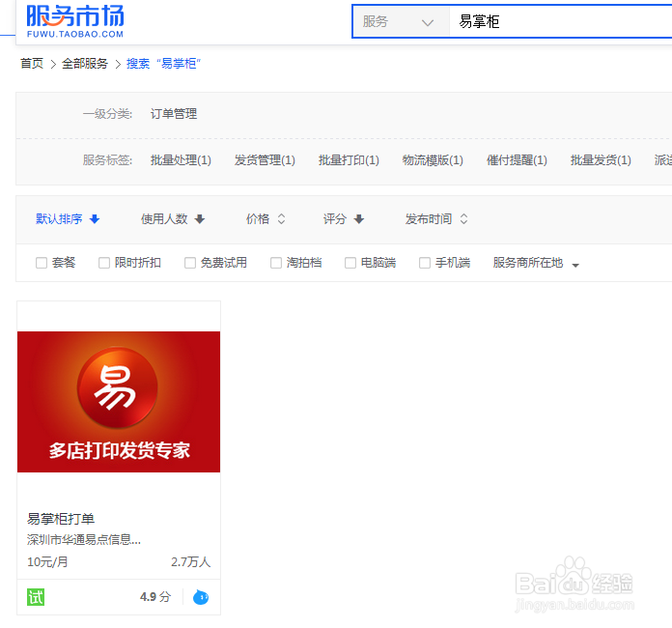The height and width of the screenshot is (628, 672).
Task: Enable the 限时折扣 filter checkbox
Action: pos(104,263)
